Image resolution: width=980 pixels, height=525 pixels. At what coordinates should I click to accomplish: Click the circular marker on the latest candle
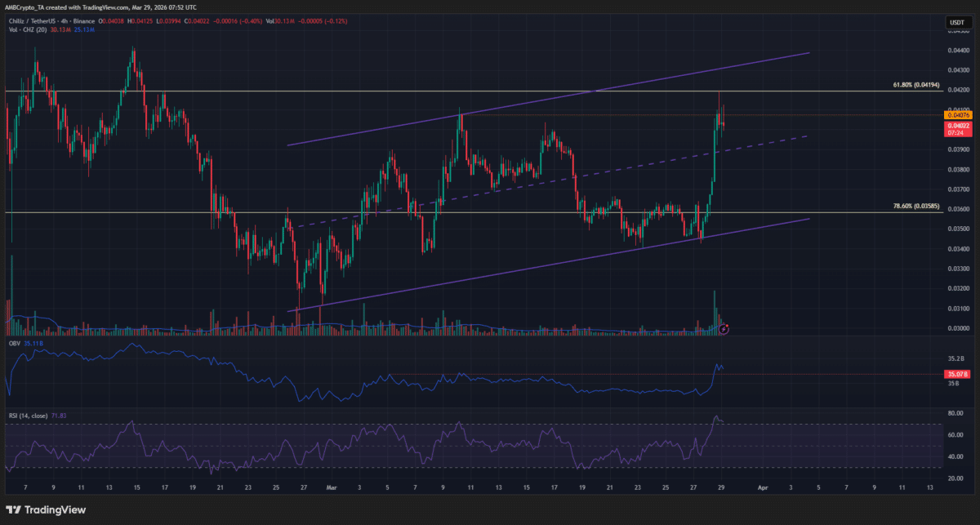tap(724, 328)
